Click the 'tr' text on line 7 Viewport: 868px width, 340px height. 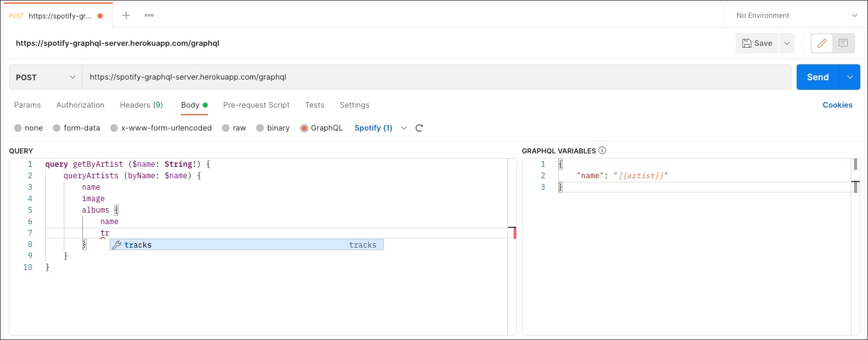(x=105, y=233)
